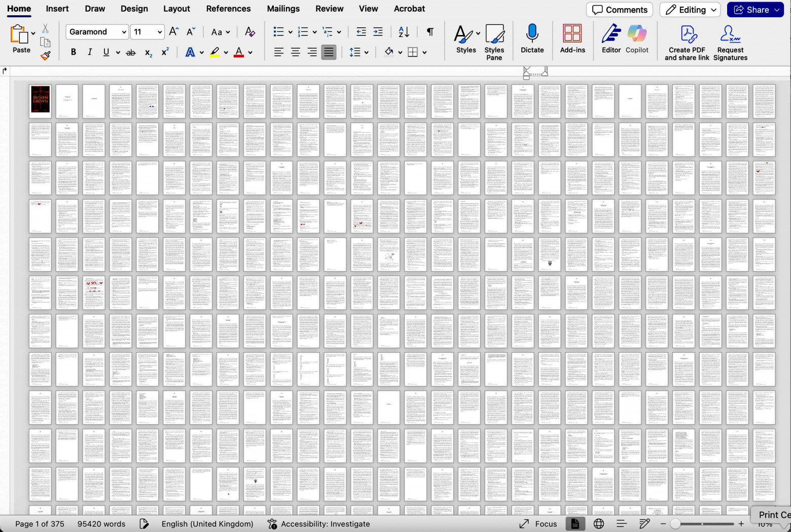Screen dimensions: 791x532
Task: Open the Add-ins gallery
Action: coord(572,39)
